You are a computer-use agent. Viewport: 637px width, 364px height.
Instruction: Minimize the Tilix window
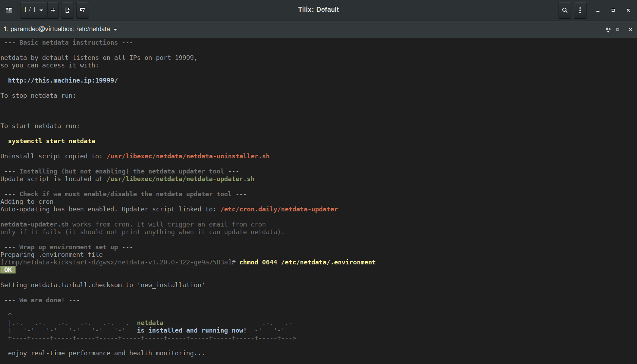point(598,10)
